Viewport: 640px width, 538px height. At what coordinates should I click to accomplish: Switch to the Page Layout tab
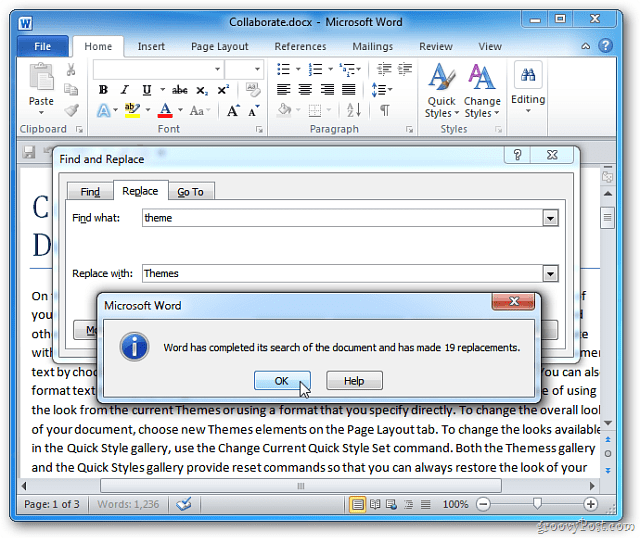pyautogui.click(x=220, y=47)
